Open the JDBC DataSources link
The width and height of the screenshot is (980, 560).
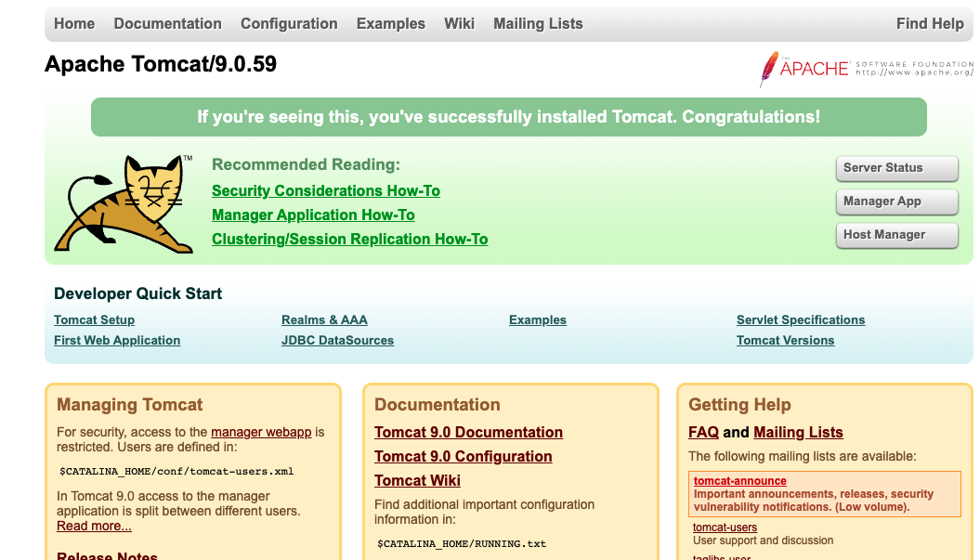pos(337,341)
